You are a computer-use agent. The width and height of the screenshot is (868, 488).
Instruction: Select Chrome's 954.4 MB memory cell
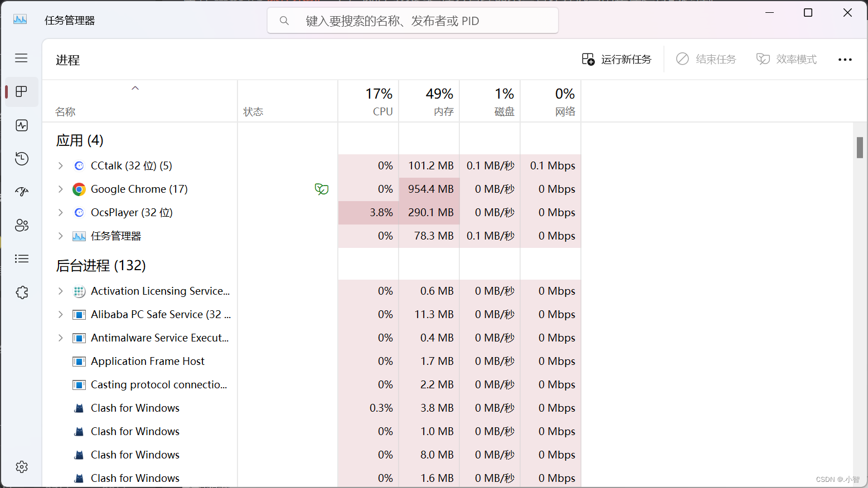pyautogui.click(x=429, y=189)
